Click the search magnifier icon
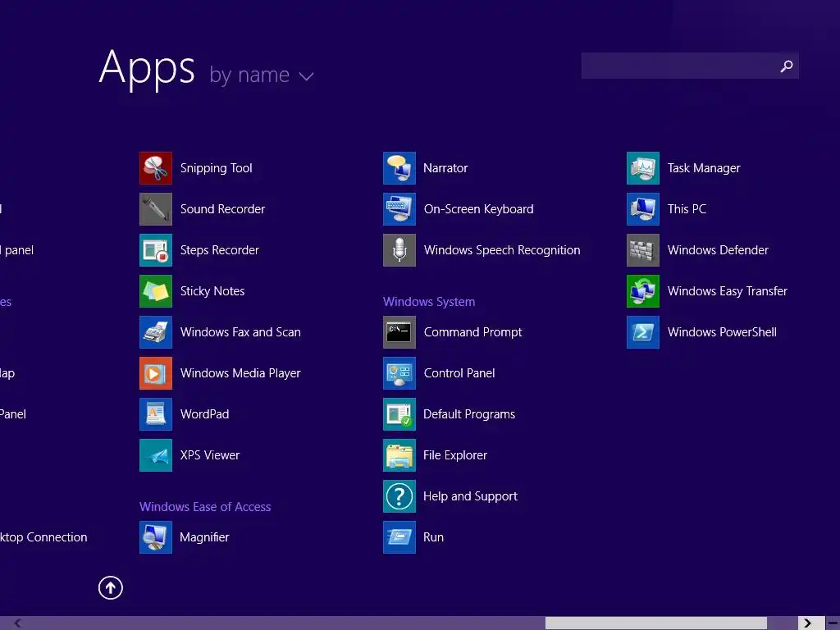This screenshot has height=630, width=840. click(787, 66)
